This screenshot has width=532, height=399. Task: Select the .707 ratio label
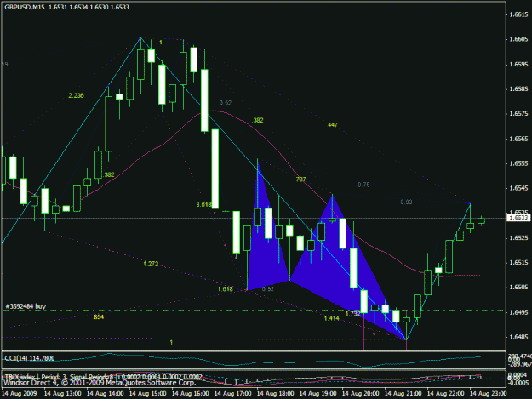coord(300,180)
